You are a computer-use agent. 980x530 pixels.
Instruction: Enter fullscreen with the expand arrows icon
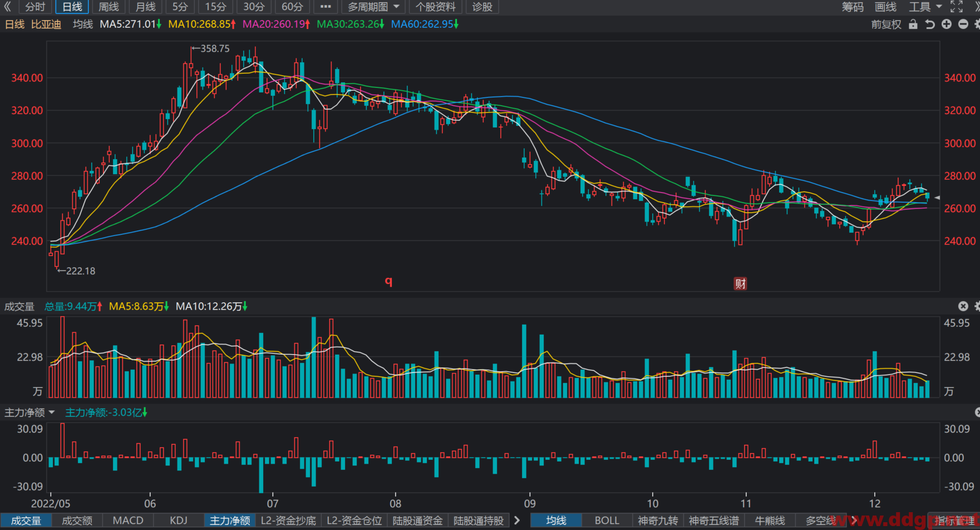[957, 7]
